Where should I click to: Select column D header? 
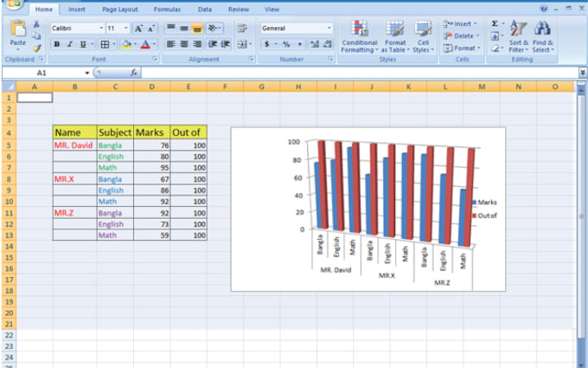click(x=151, y=87)
